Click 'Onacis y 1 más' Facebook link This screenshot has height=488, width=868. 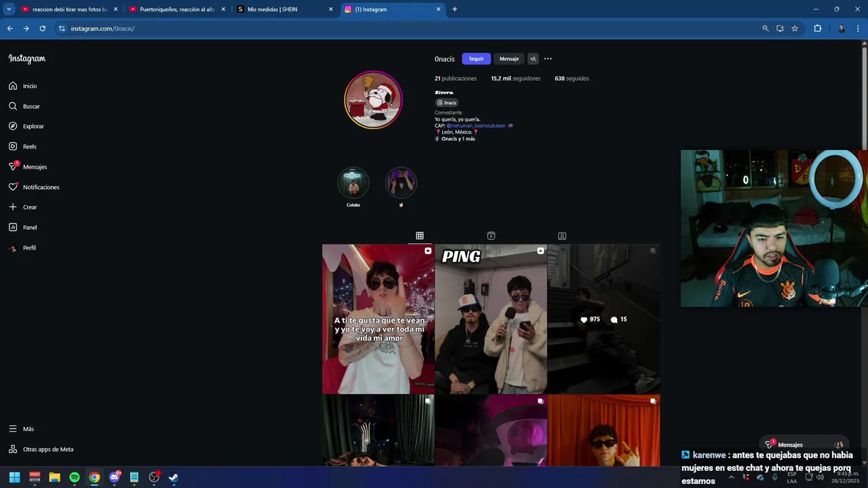pyautogui.click(x=455, y=139)
